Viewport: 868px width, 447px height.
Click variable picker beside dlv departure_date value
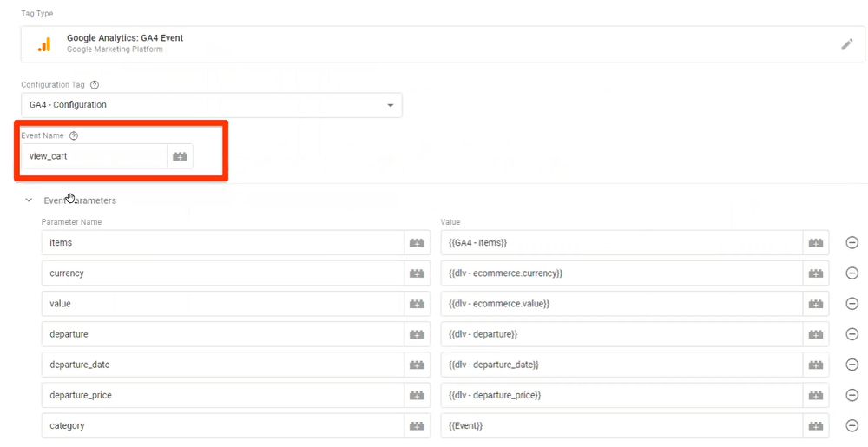(x=816, y=365)
